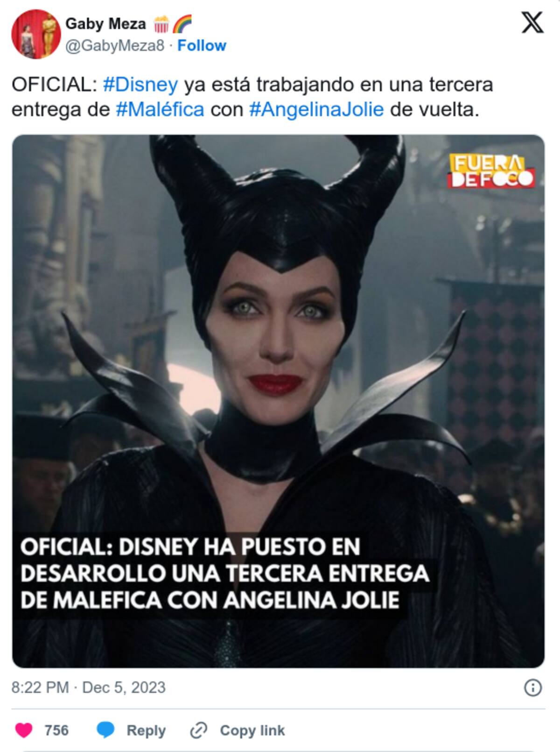Click the rainbow emoji beside the name
The width and height of the screenshot is (560, 752).
point(182,24)
